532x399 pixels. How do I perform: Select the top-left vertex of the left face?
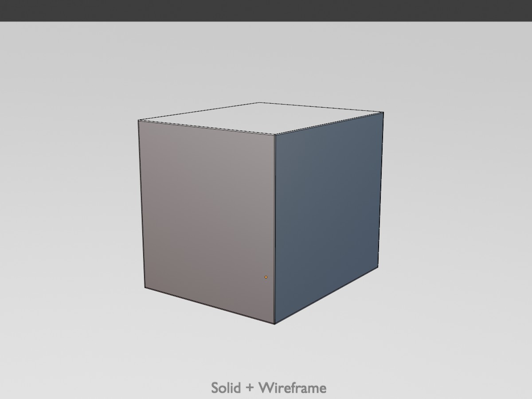(138, 120)
